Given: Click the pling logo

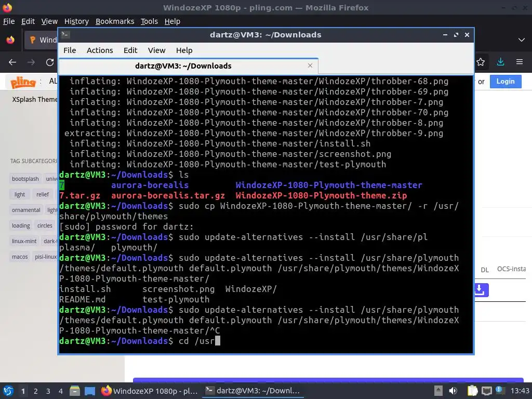Looking at the screenshot, I should pos(23,82).
